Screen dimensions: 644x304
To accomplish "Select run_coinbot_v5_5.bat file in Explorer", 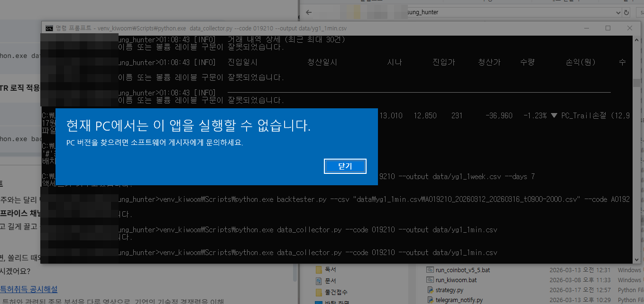I will tap(463, 270).
